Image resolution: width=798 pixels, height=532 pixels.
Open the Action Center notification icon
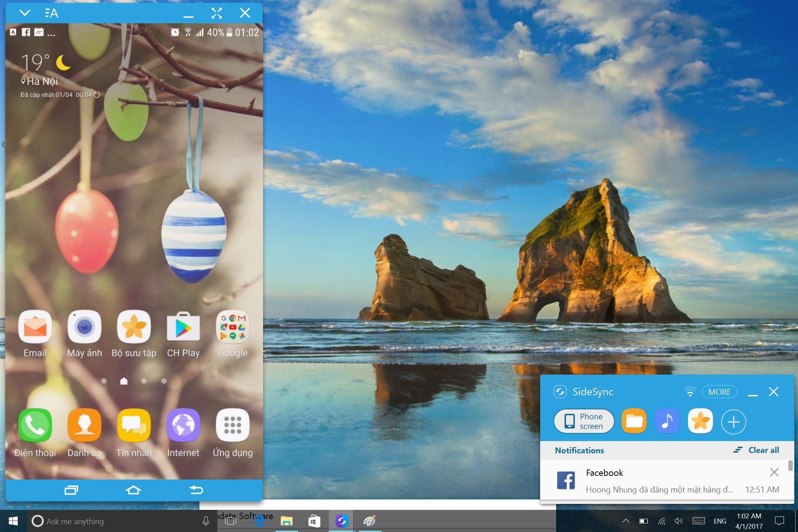coord(780,521)
